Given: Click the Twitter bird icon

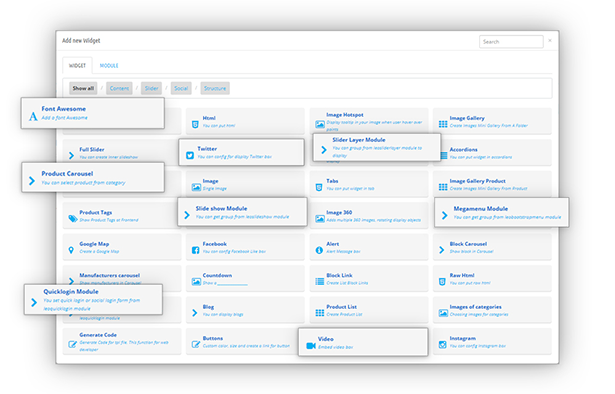Looking at the screenshot, I should (190, 155).
